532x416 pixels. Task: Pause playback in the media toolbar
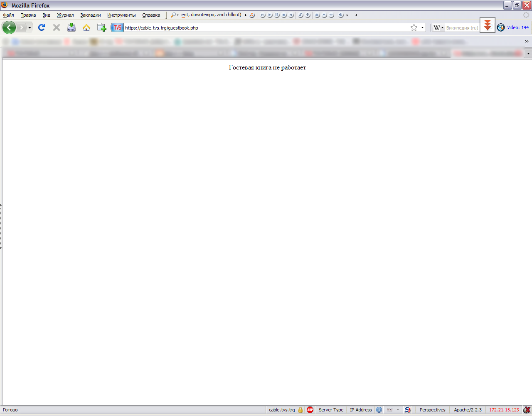277,15
